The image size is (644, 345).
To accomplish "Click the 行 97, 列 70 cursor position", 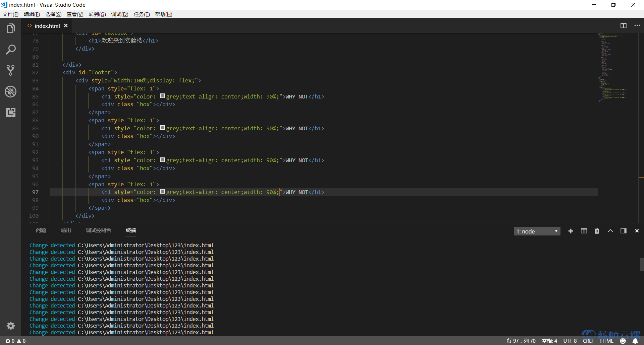I will [521, 341].
